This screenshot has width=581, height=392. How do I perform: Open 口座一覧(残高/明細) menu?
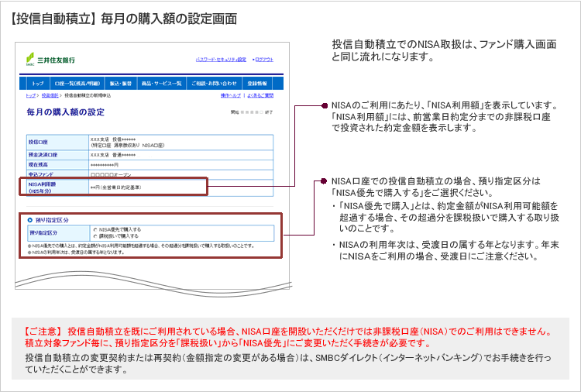75,83
